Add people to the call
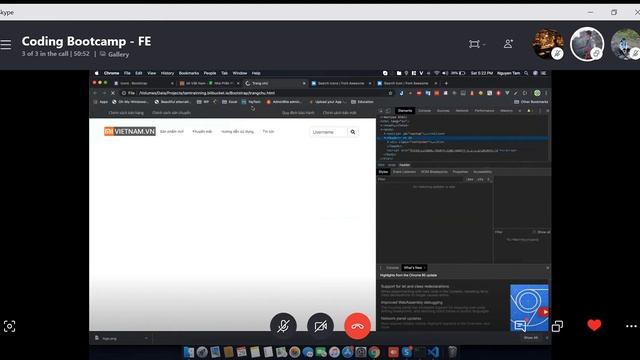This screenshot has height=360, width=640. 508,44
